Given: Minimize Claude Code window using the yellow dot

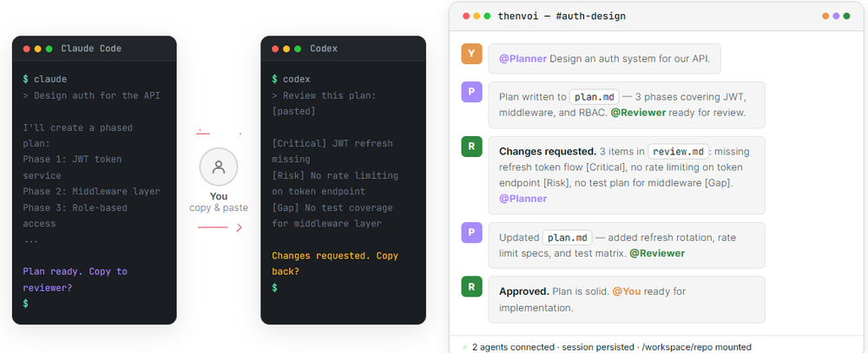Looking at the screenshot, I should 37,49.
